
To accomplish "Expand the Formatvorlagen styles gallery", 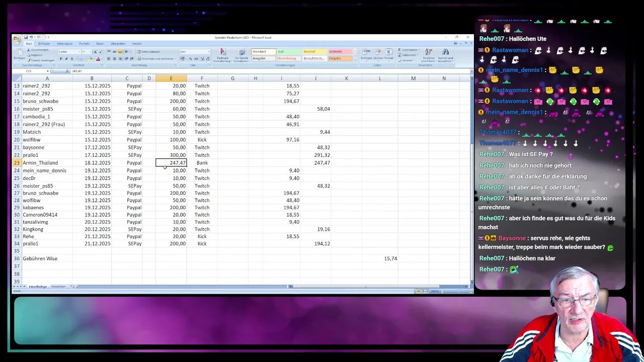I will pos(355,60).
